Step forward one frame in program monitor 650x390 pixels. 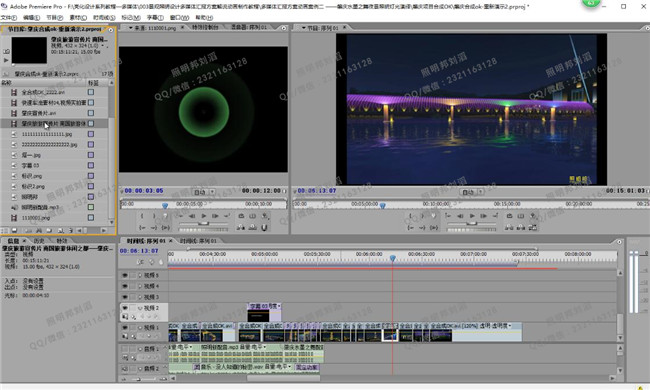point(483,216)
